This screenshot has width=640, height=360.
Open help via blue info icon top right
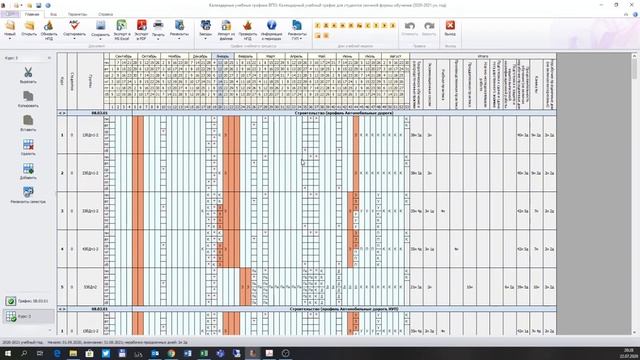coord(635,14)
